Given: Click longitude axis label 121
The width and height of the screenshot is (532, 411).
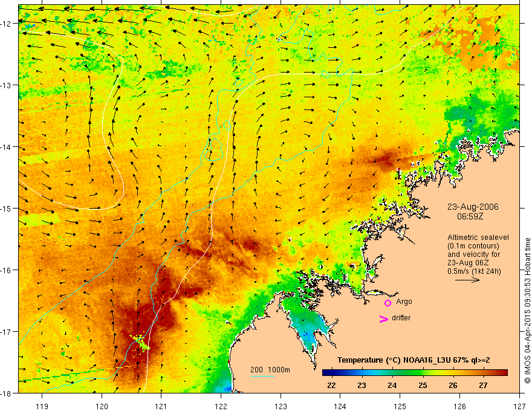Looking at the screenshot, I should coord(161,406).
